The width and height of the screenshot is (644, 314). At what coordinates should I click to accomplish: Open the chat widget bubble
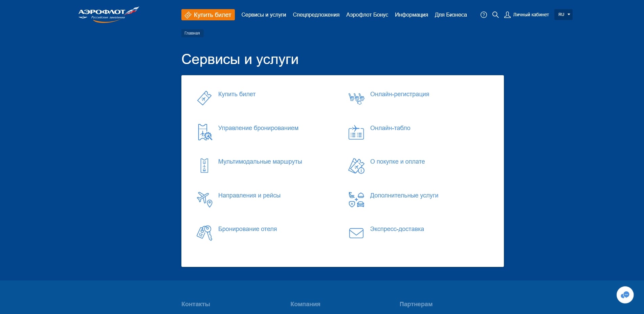625,295
